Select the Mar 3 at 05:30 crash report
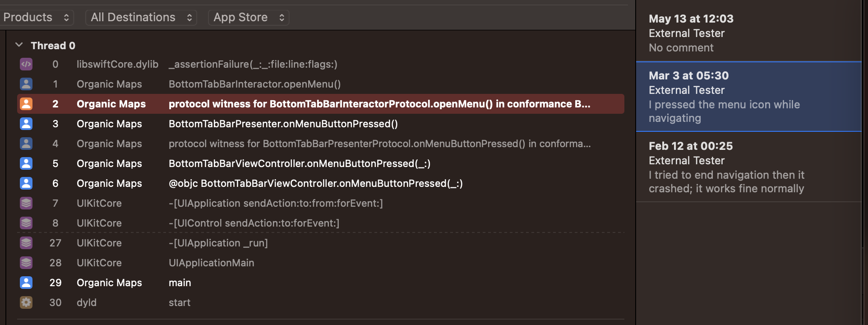Image resolution: width=868 pixels, height=325 pixels. pos(749,97)
